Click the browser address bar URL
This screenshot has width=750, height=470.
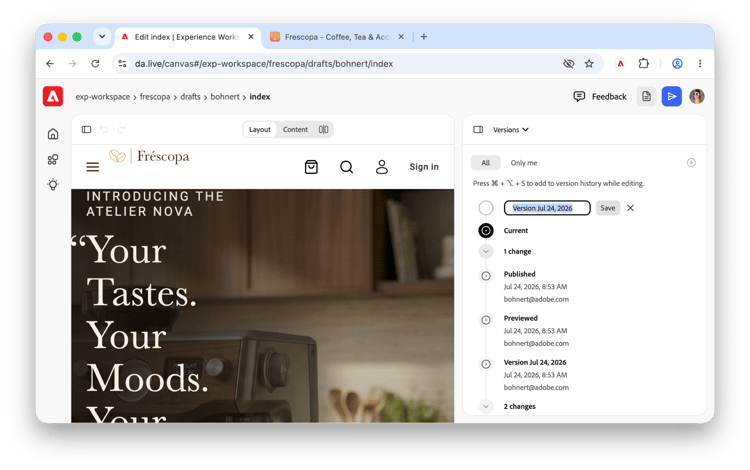(264, 64)
